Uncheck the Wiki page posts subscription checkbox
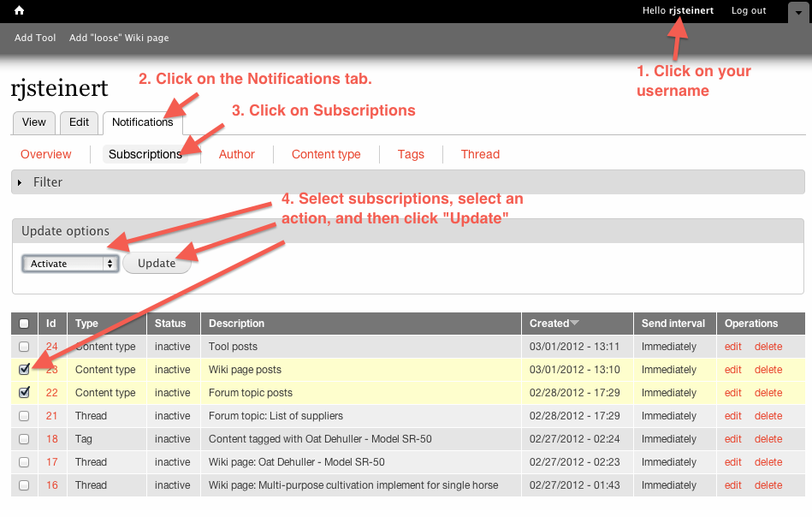812x517 pixels. [24, 370]
